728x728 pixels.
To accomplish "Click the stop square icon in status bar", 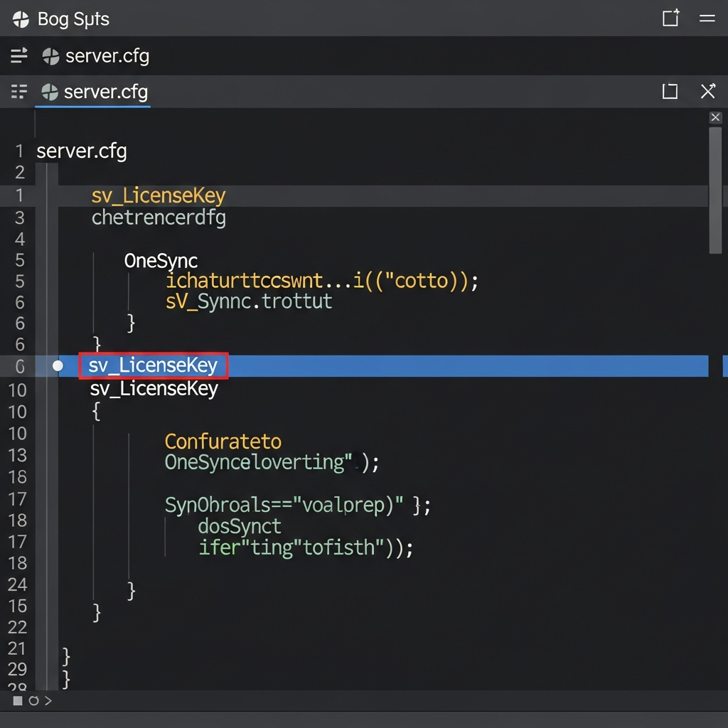I will (18, 700).
